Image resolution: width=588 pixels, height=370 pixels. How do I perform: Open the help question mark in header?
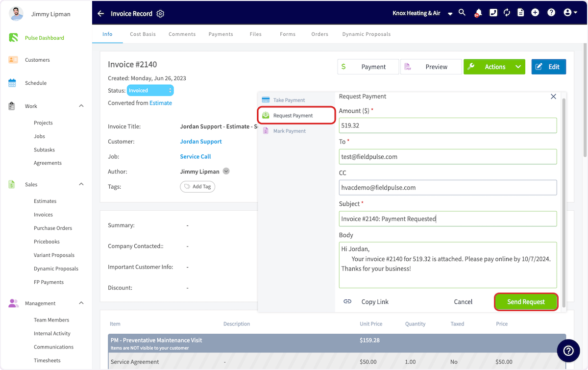coord(551,13)
